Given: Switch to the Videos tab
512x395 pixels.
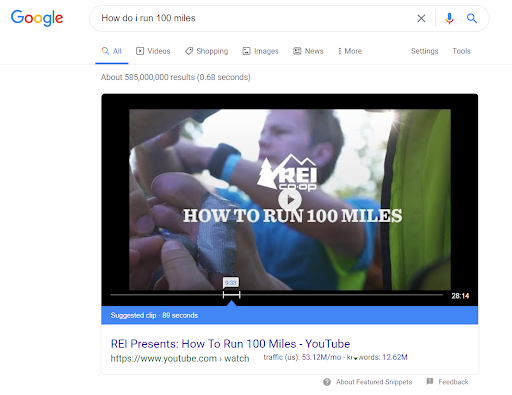Looking at the screenshot, I should [153, 51].
